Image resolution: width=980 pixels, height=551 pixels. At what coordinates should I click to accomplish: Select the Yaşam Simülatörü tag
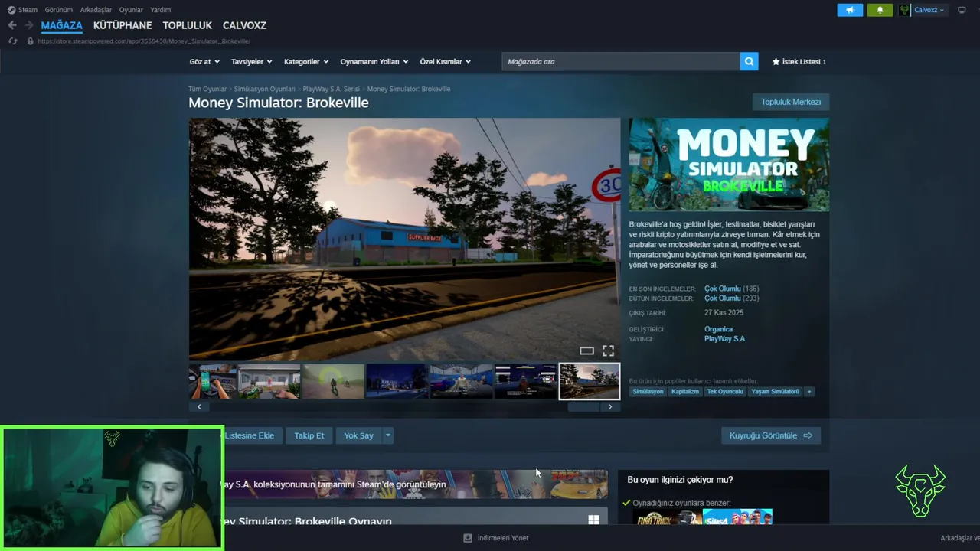pos(775,391)
